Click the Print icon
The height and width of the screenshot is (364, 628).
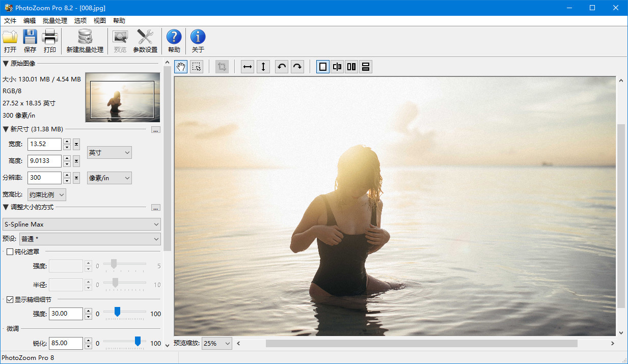click(x=50, y=41)
